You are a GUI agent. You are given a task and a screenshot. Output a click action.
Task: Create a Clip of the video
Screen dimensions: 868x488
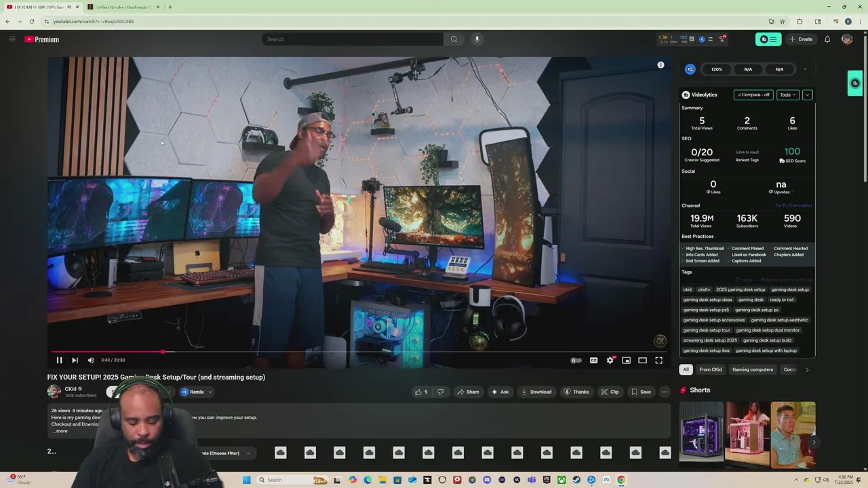point(610,392)
